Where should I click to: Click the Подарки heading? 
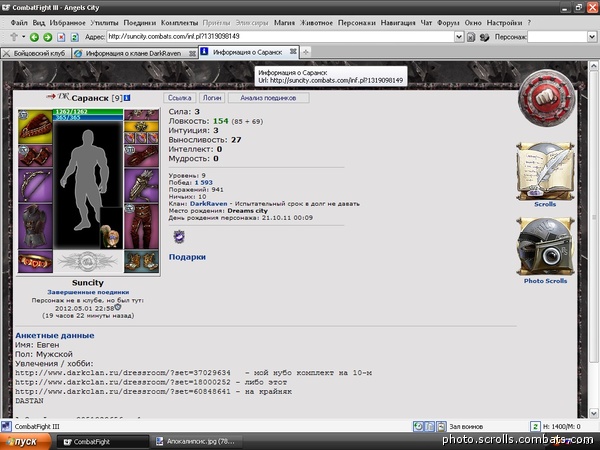(x=187, y=257)
